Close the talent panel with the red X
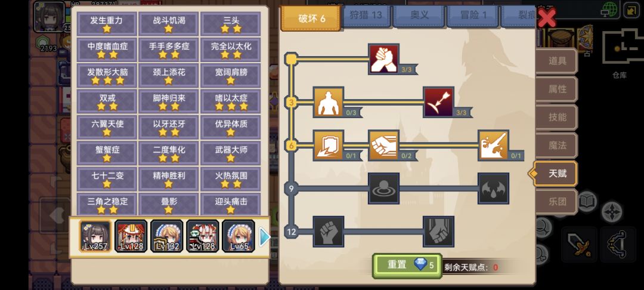644x290 pixels. point(547,18)
